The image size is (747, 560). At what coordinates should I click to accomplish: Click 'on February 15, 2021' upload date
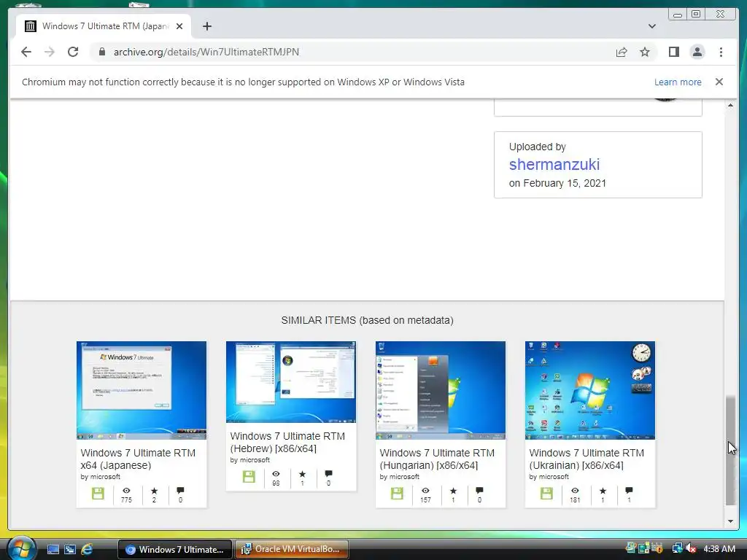pyautogui.click(x=557, y=183)
